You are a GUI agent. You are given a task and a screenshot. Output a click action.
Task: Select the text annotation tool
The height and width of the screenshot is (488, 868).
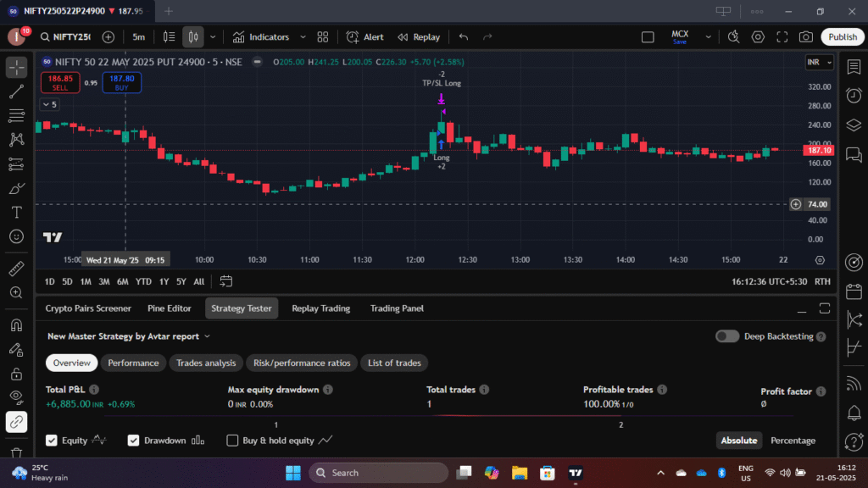coord(17,213)
